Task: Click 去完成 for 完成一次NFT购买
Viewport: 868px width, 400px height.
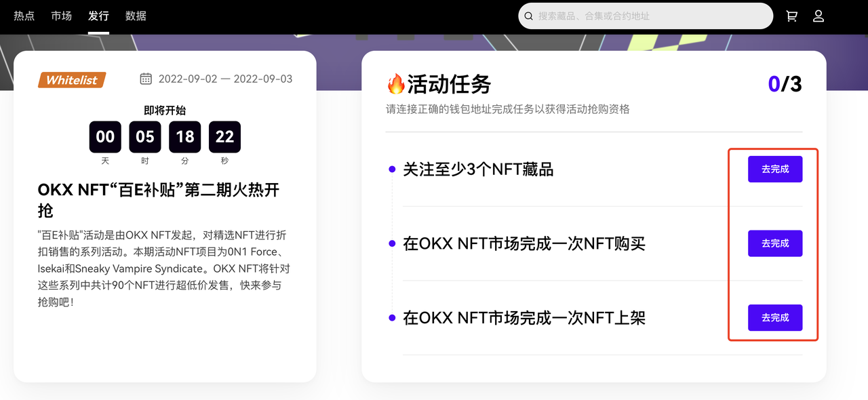Action: click(x=775, y=243)
